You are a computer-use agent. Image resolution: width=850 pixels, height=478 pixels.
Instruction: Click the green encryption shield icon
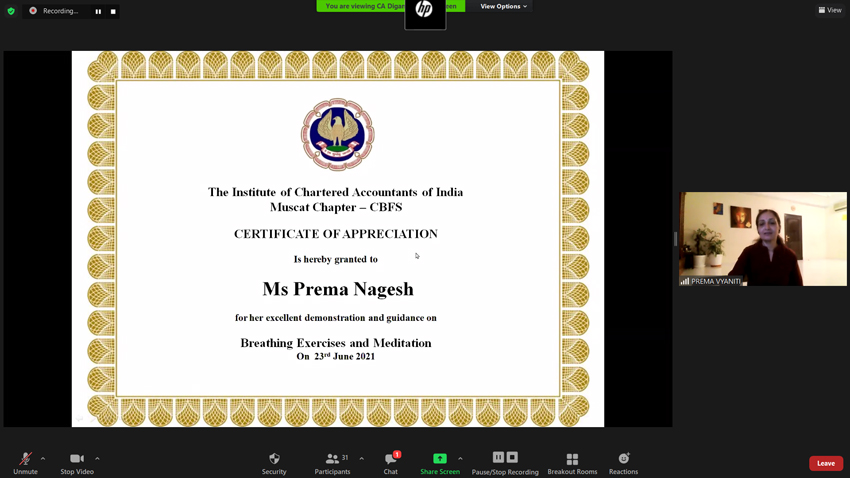point(11,11)
